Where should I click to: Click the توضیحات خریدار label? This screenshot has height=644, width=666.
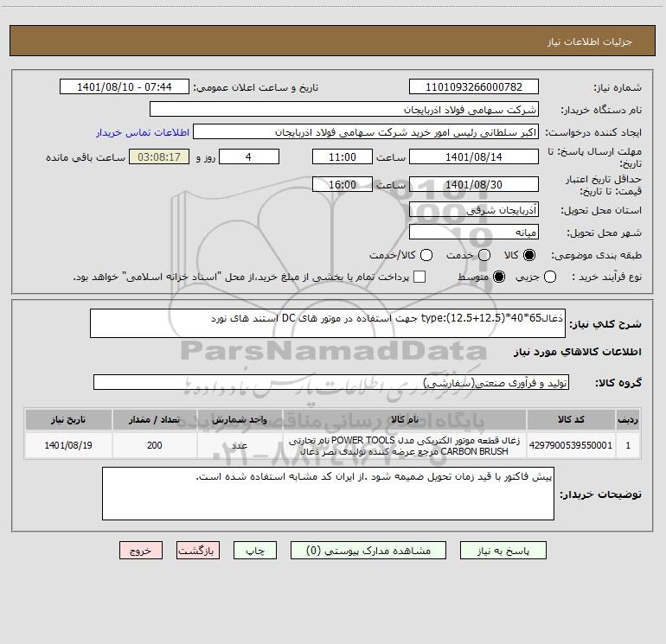[600, 494]
